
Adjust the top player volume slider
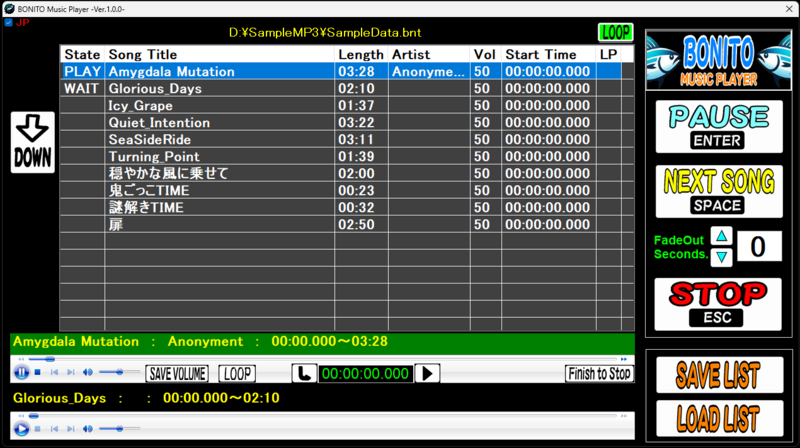tap(118, 373)
